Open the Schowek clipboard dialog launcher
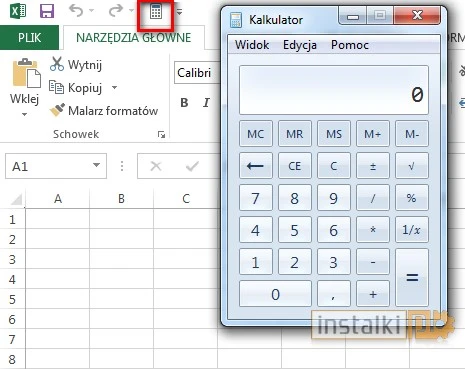Screen dimensions: 465x369 click(161, 134)
